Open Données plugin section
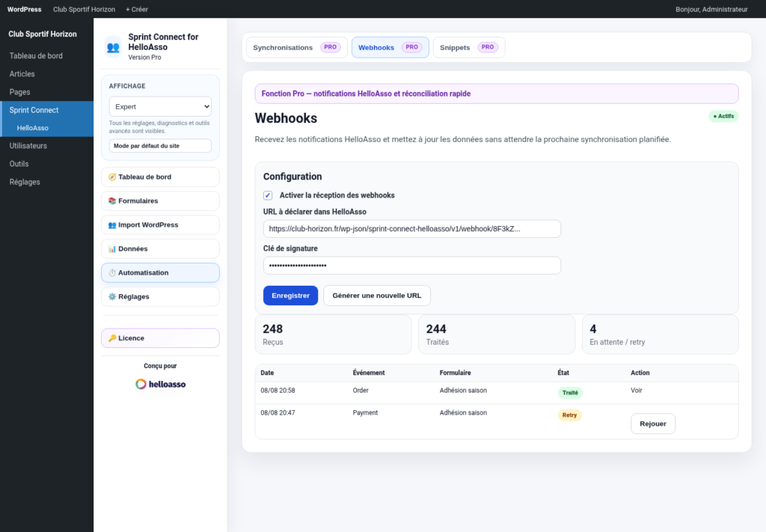 tap(160, 248)
